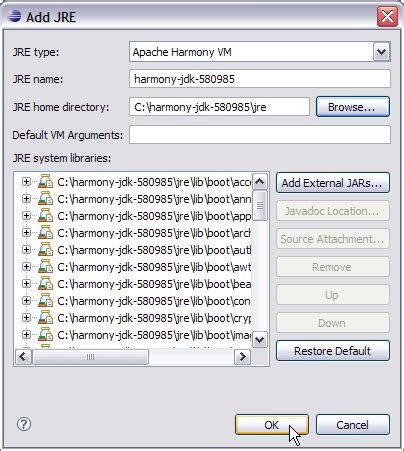
Task: Click the jar icon of lib\boot\bea entry
Action: [x=45, y=284]
